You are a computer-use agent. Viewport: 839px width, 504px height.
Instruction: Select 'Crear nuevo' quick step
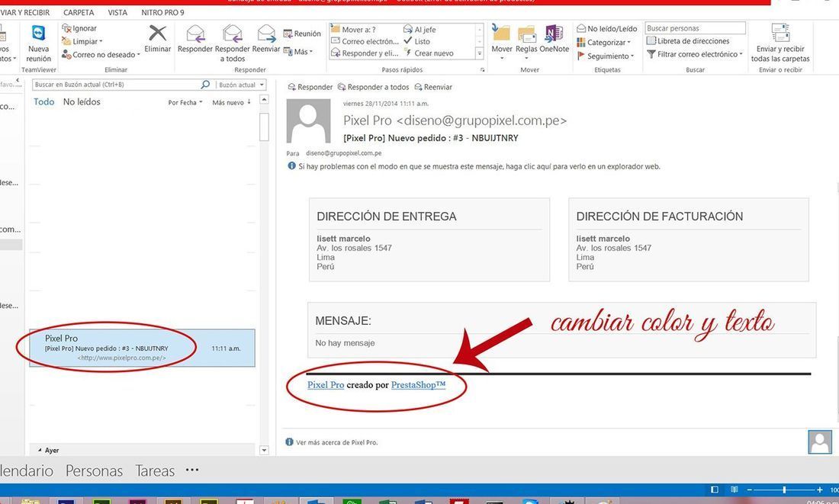click(x=428, y=53)
